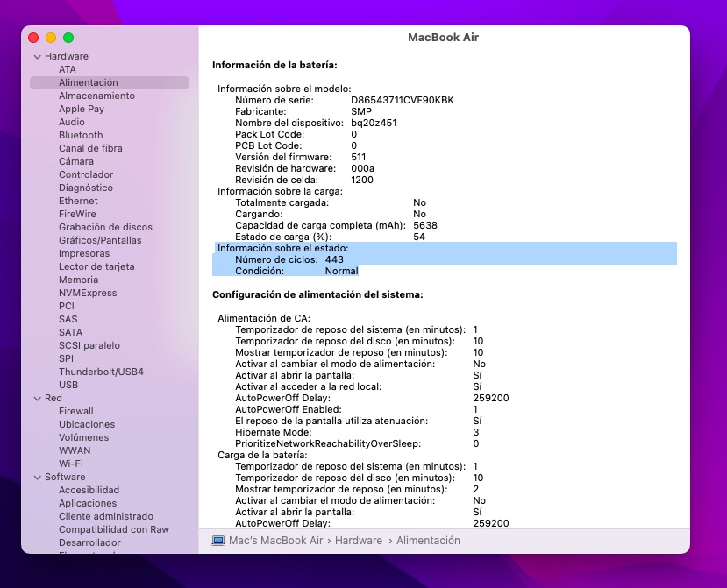Click Mac's MacBook Air in path bar
The width and height of the screenshot is (727, 588).
tap(276, 541)
